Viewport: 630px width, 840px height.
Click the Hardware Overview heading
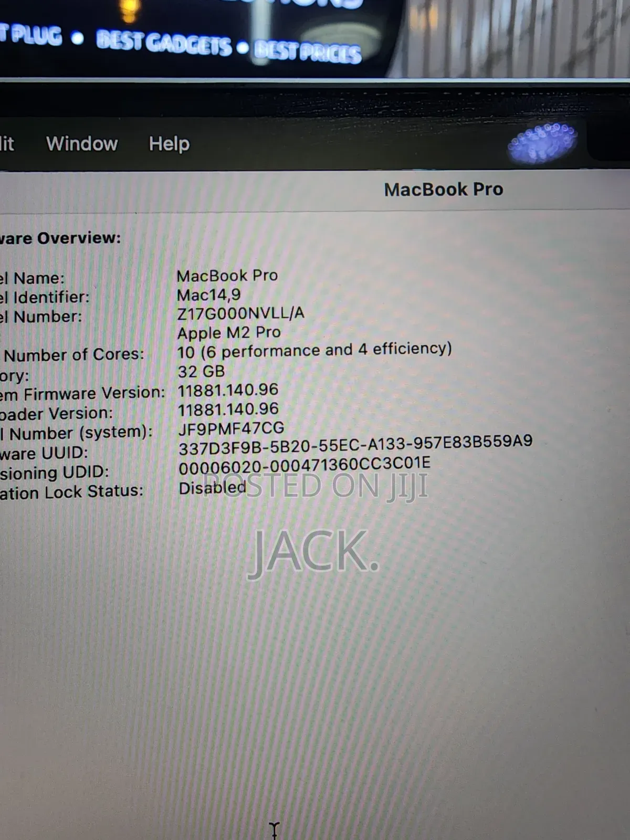[59, 238]
